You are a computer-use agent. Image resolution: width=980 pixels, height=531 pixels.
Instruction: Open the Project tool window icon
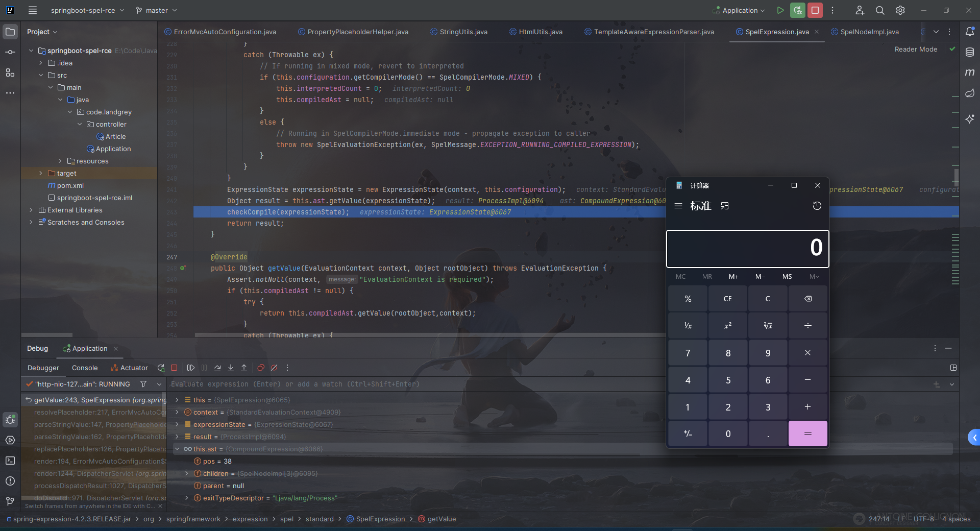pos(10,32)
